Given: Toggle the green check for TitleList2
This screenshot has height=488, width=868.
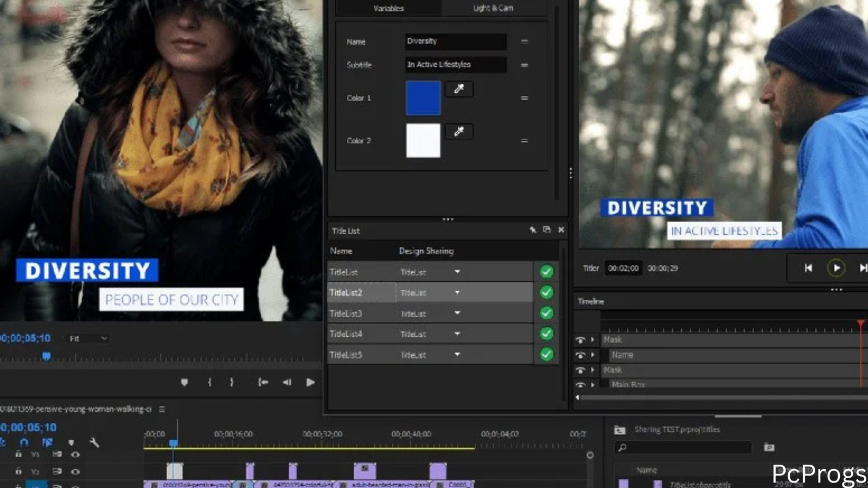Looking at the screenshot, I should [x=547, y=292].
